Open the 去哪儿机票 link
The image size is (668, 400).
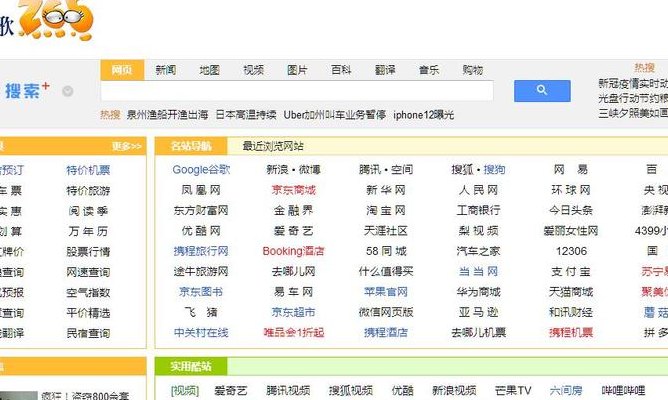pos(478,332)
